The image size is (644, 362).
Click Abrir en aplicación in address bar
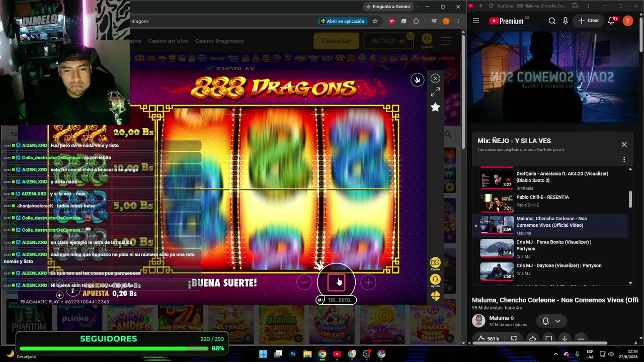(342, 21)
